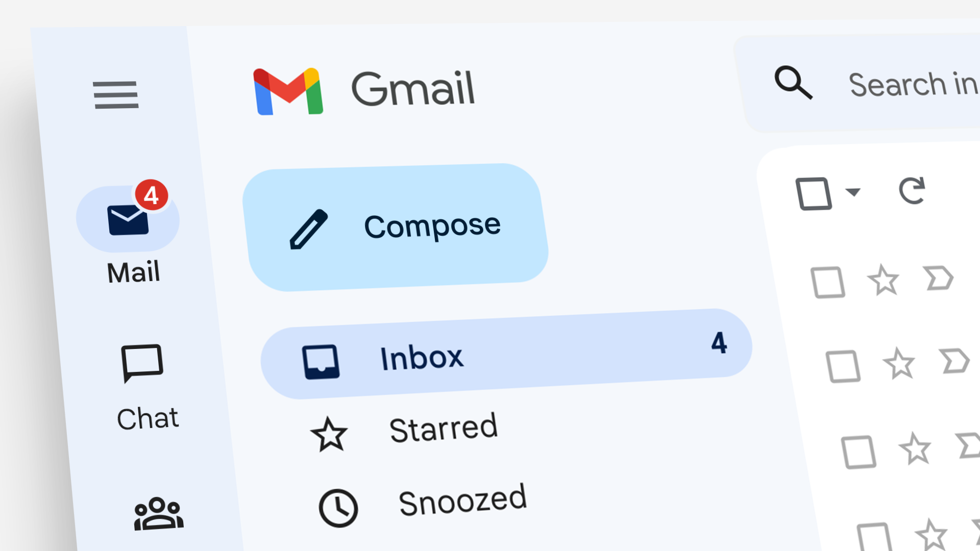Expand the select dropdown arrow

851,192
